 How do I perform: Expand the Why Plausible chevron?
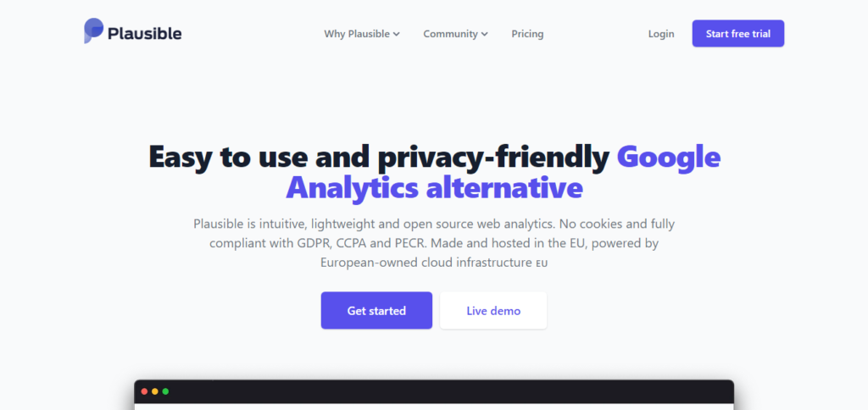point(397,34)
